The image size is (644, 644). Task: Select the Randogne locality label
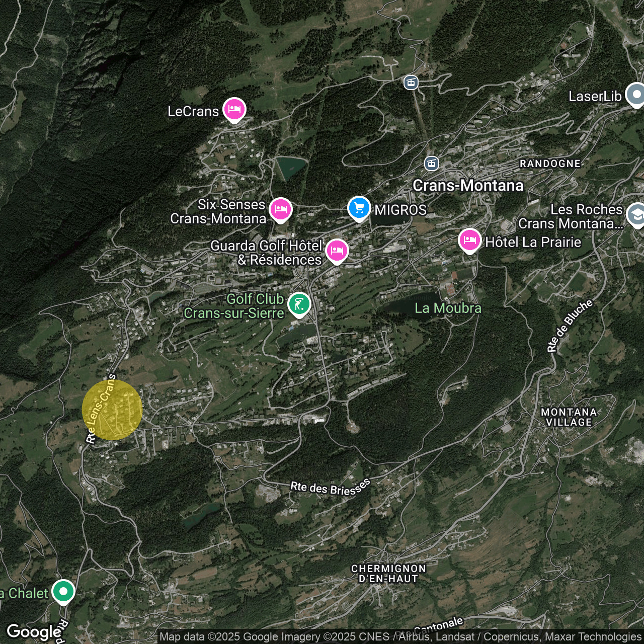[x=550, y=164]
